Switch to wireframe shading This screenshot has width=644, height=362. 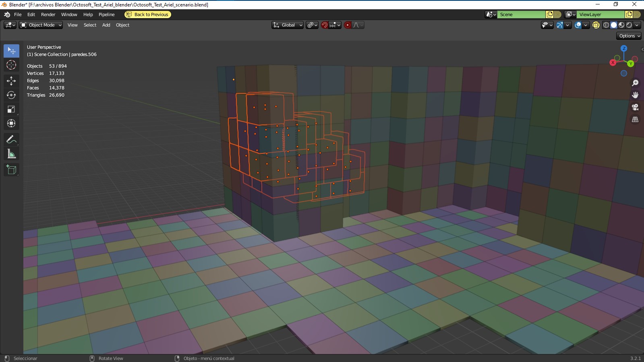click(x=606, y=25)
